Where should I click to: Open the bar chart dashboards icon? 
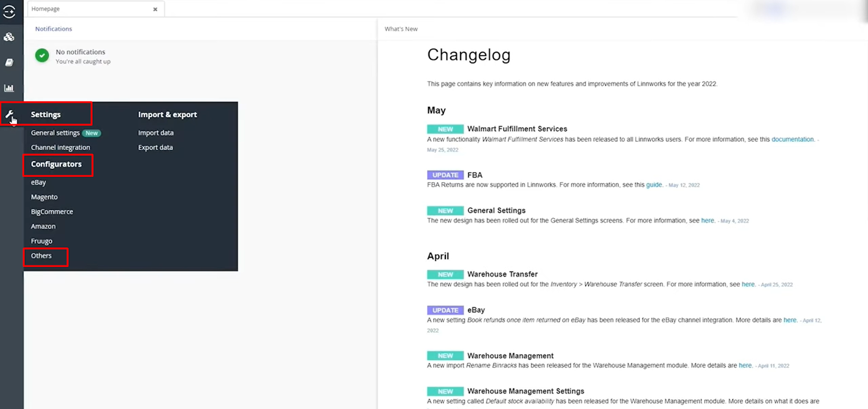coord(9,88)
